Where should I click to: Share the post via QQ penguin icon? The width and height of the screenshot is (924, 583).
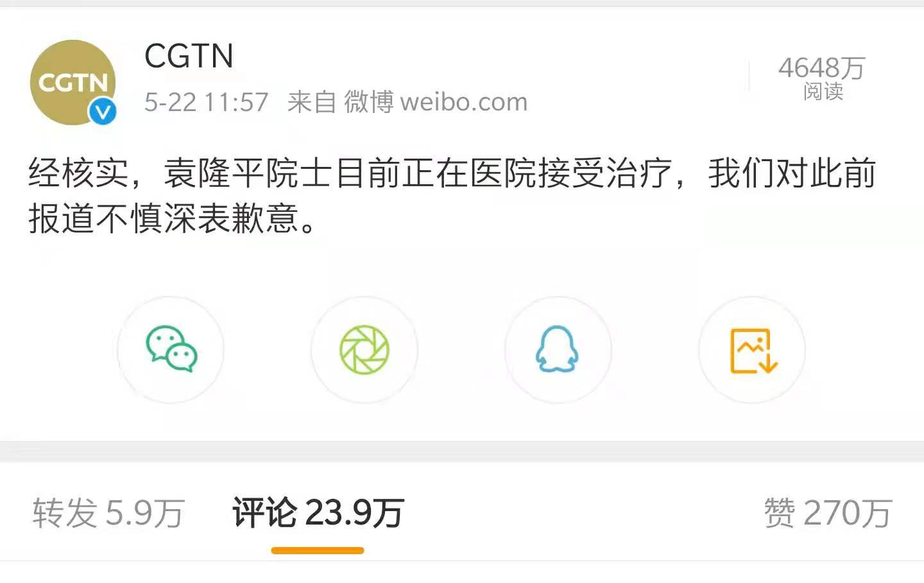[x=558, y=350]
